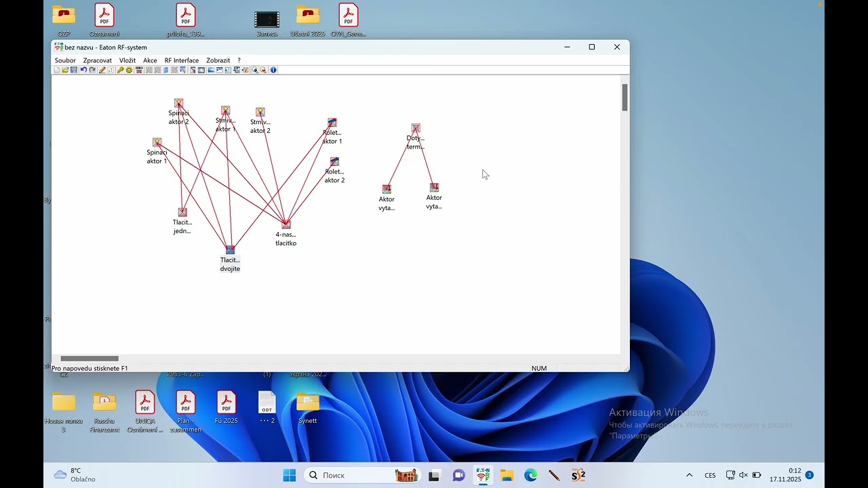Open the Soubor menu
The width and height of the screenshot is (868, 488).
(65, 60)
